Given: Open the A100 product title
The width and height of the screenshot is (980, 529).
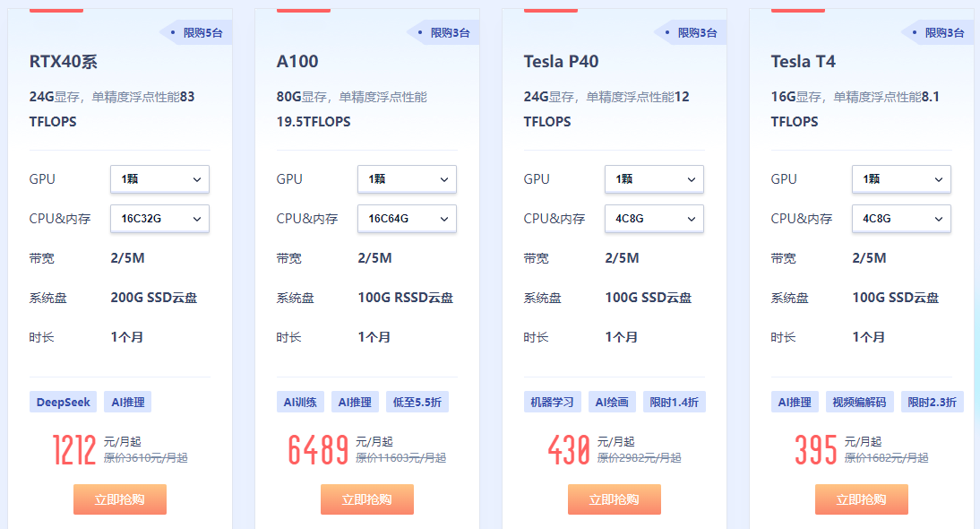Looking at the screenshot, I should click(297, 62).
